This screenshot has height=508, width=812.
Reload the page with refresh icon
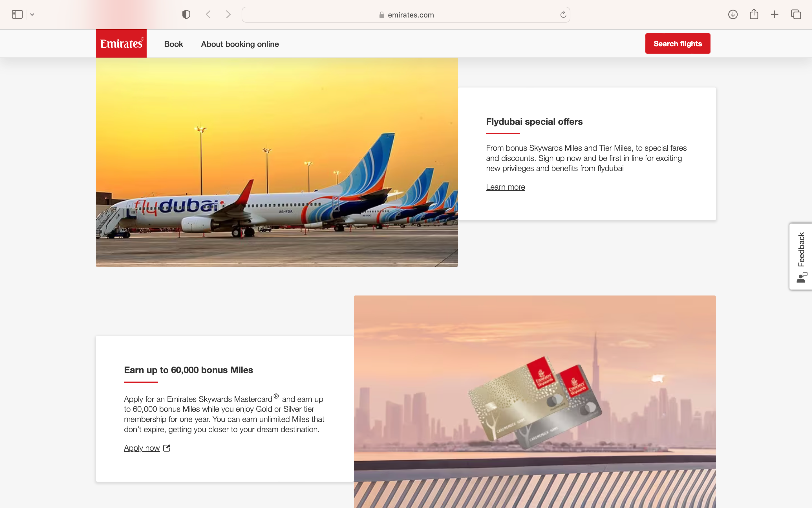coord(563,14)
